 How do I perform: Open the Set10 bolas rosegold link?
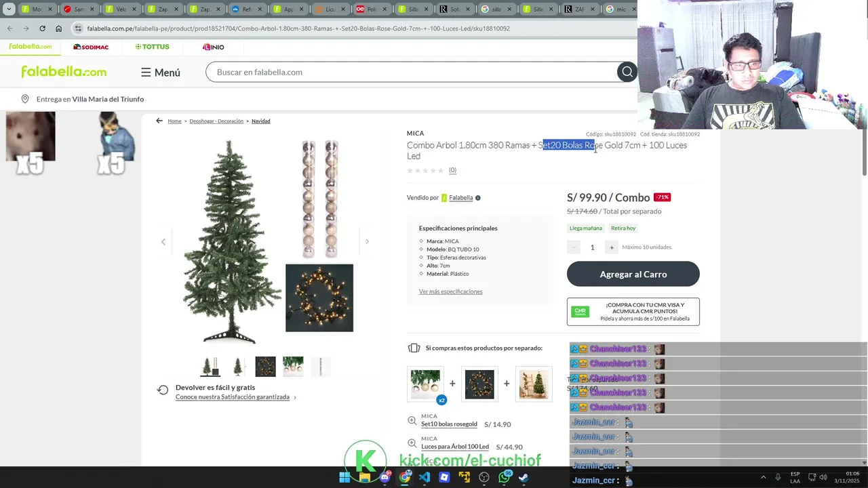[449, 424]
